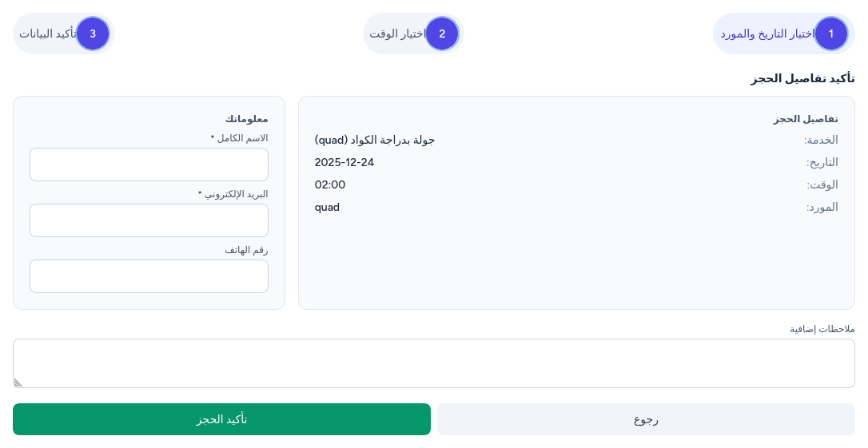Click the 'ملاحظات إضافية' notes label
868x448 pixels.
(x=822, y=329)
